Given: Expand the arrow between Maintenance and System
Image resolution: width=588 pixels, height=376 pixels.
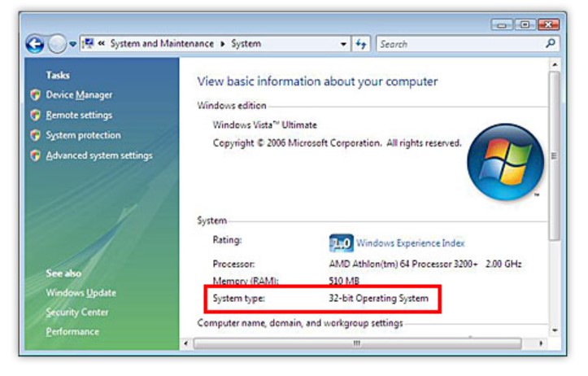Looking at the screenshot, I should (222, 44).
